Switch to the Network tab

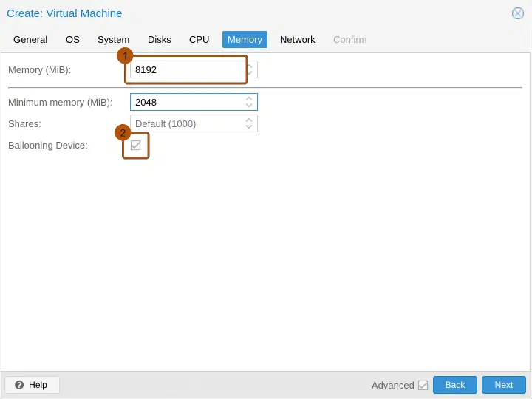coord(297,40)
